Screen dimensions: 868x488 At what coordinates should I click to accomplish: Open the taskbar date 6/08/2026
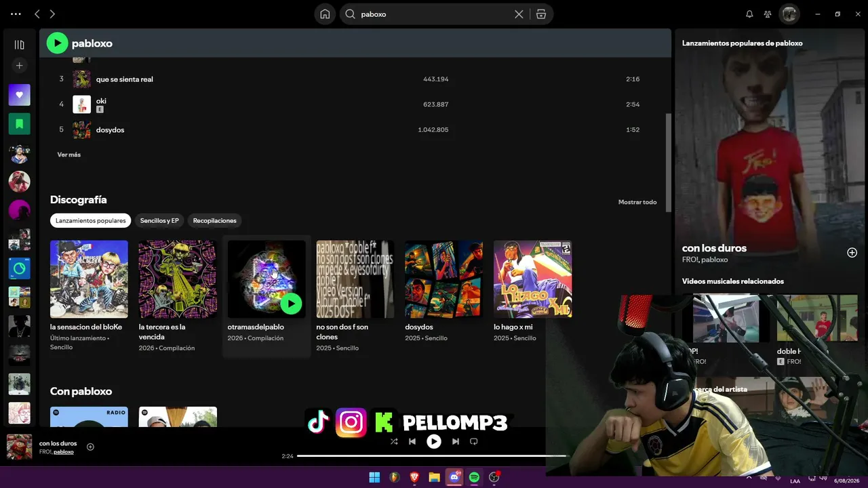tap(846, 481)
